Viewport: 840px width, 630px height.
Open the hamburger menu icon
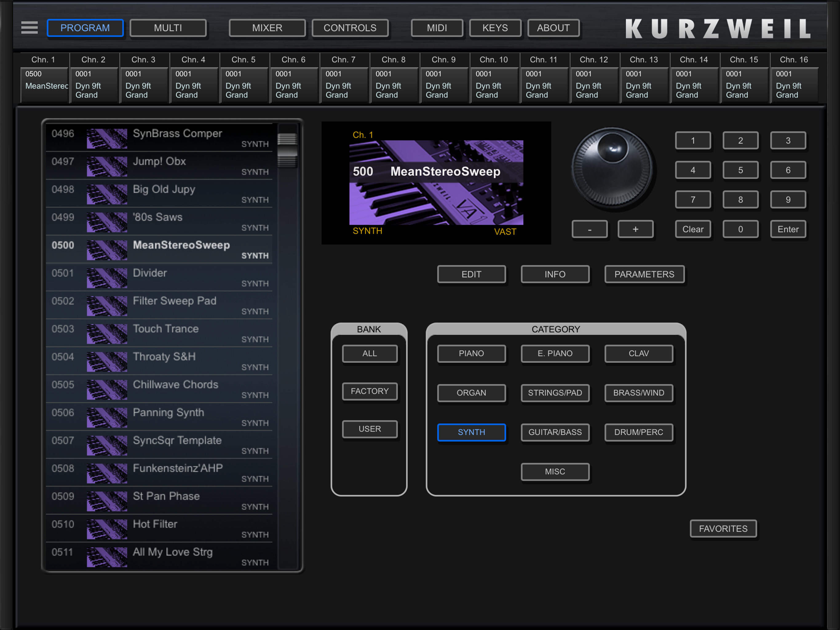29,28
